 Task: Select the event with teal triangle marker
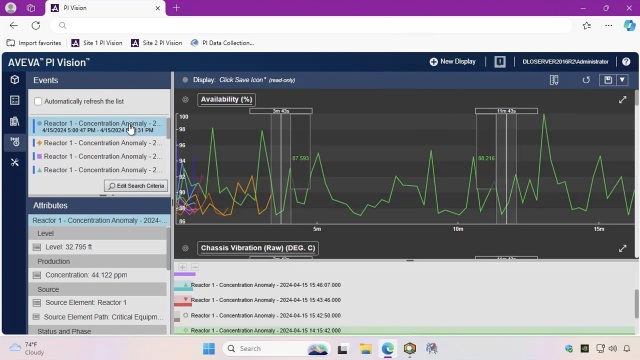click(98, 170)
